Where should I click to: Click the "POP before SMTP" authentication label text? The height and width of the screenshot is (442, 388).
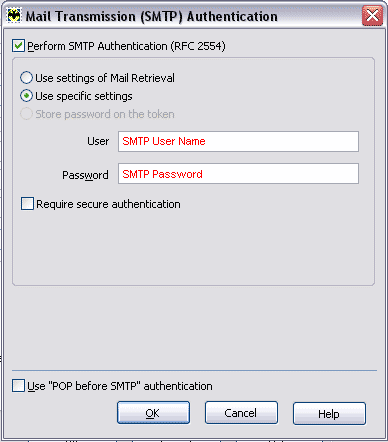click(x=120, y=386)
